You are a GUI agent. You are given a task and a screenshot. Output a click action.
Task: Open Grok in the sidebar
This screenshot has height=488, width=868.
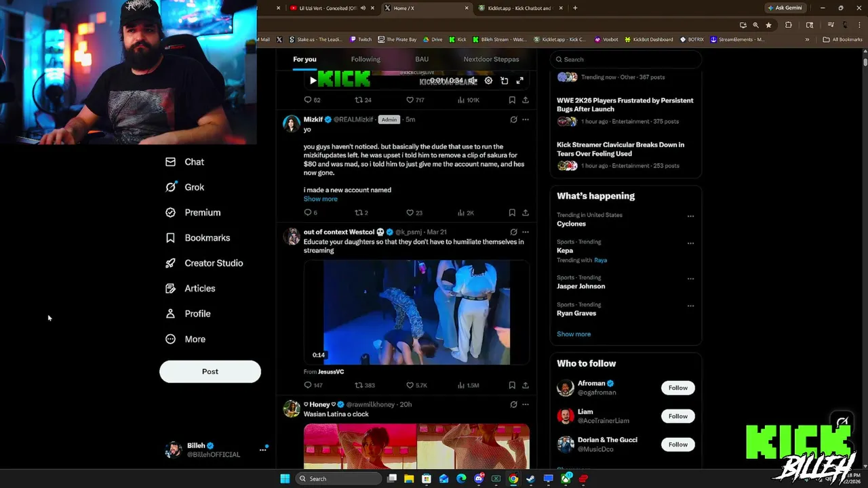pos(184,187)
